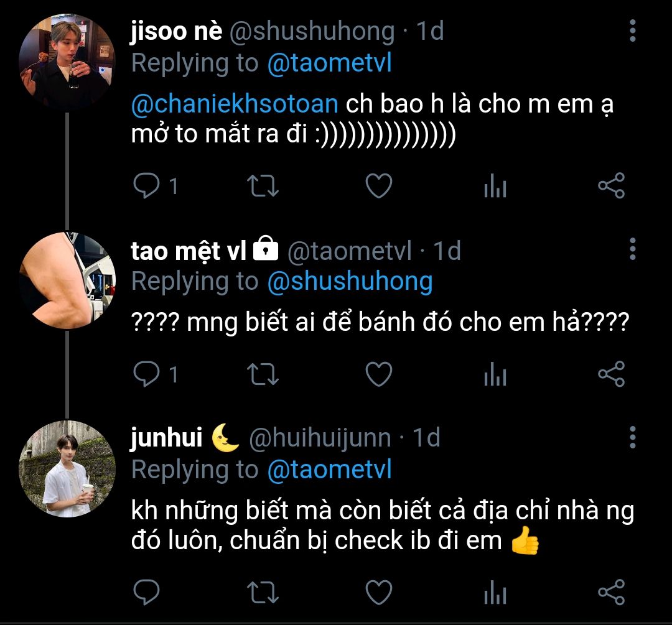Open more options for jisoo nè's tweet
Viewport: 672px width, 625px height.
click(632, 30)
